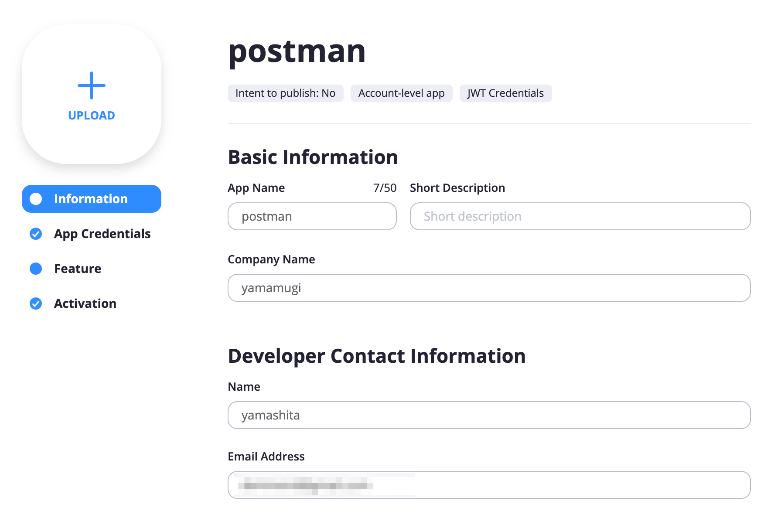Select the Company Name text box
The height and width of the screenshot is (532, 764).
point(489,288)
